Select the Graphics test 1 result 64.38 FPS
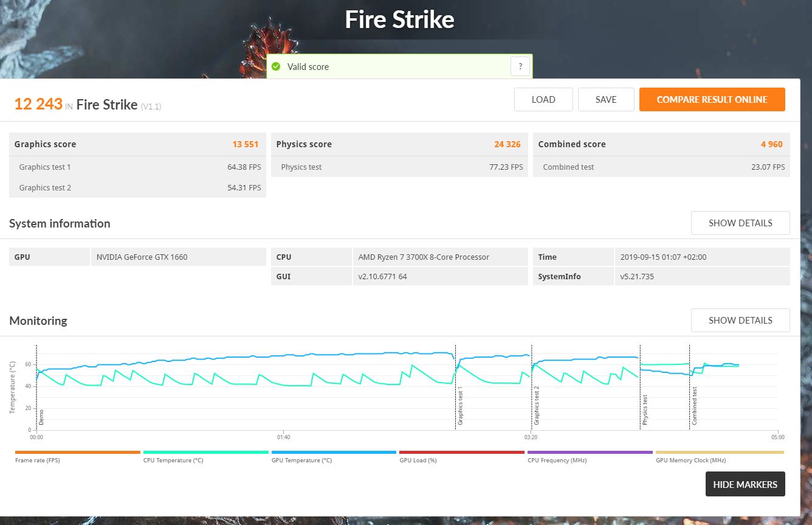The height and width of the screenshot is (525, 812). click(244, 167)
